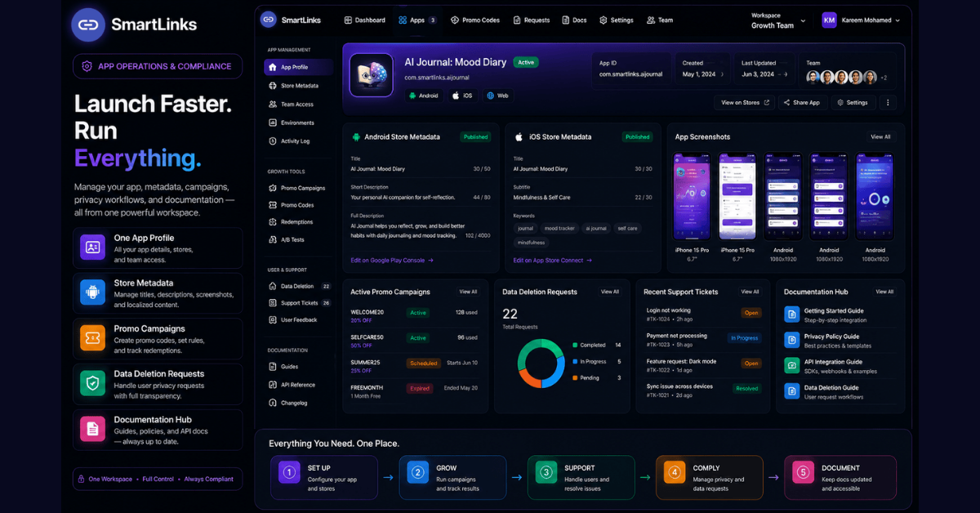Click the blue In Progress legend swatch
Screen dimensions: 980x513
[575, 361]
